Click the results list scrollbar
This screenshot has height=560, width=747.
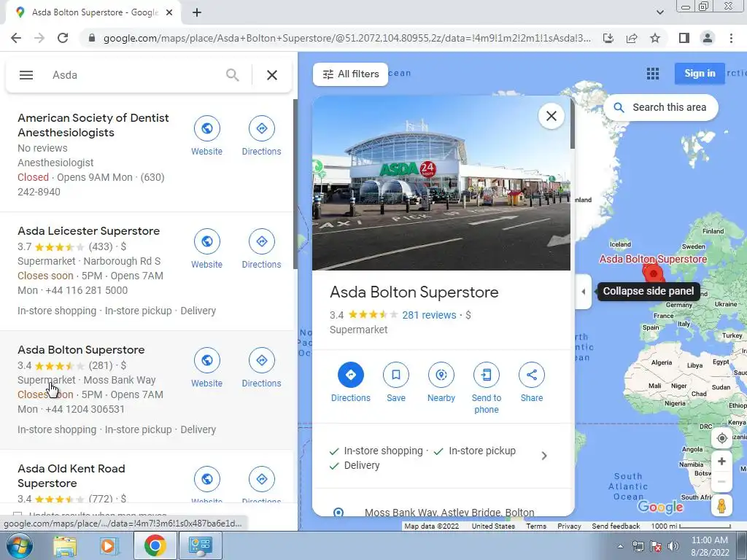(295, 184)
